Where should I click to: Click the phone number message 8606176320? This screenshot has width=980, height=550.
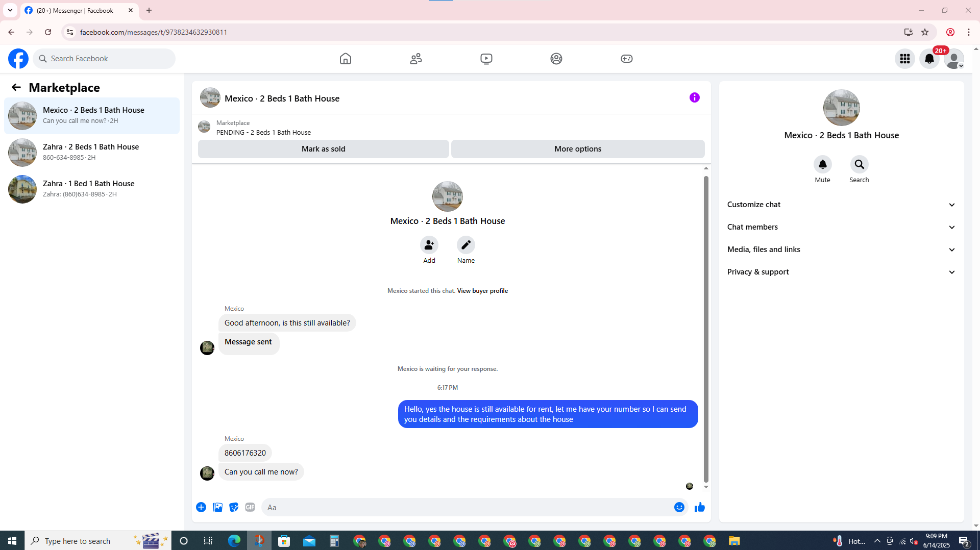click(x=245, y=453)
